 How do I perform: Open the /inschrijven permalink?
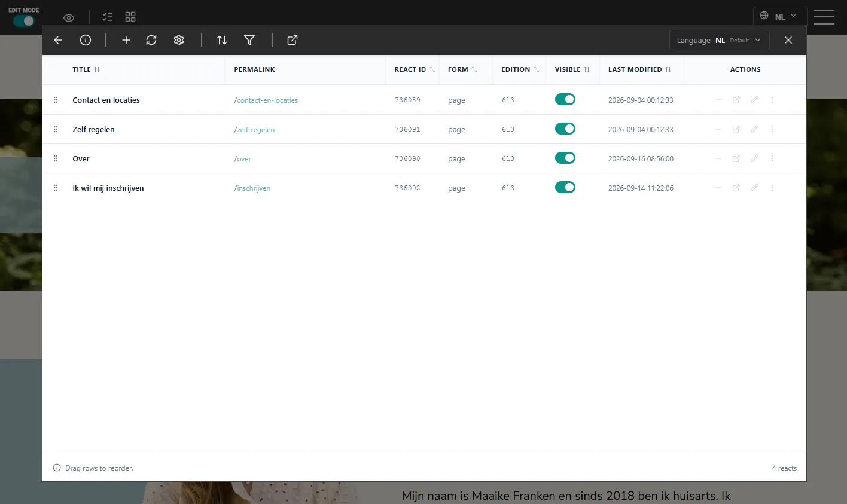[252, 188]
